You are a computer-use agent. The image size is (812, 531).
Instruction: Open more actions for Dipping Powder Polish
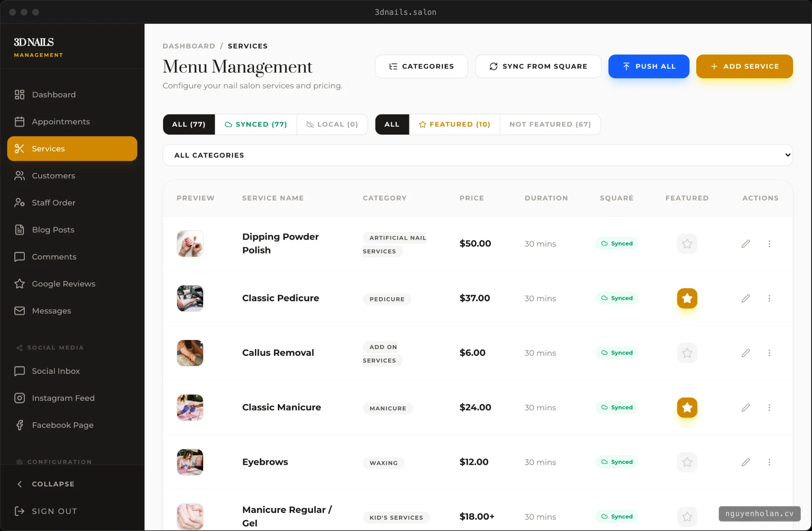769,244
